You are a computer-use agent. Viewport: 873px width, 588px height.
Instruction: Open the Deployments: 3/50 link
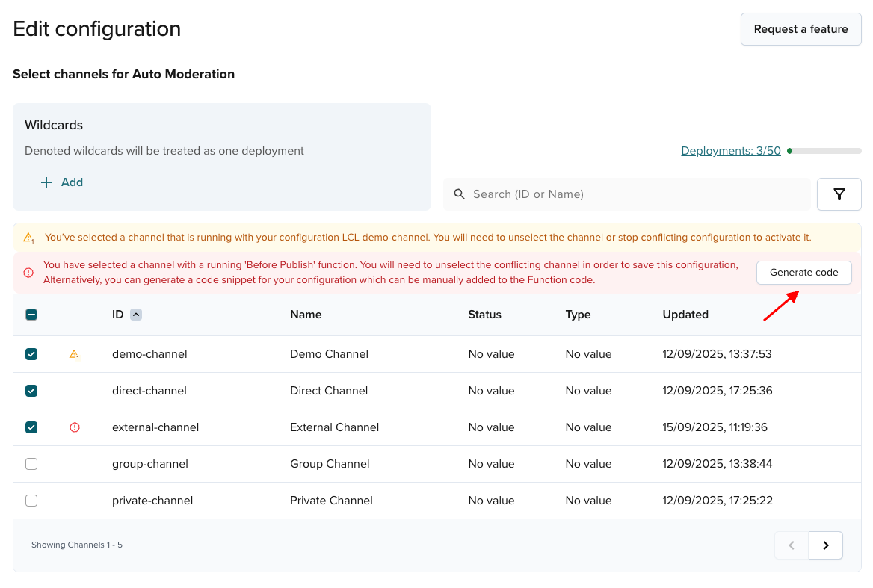[x=730, y=151]
